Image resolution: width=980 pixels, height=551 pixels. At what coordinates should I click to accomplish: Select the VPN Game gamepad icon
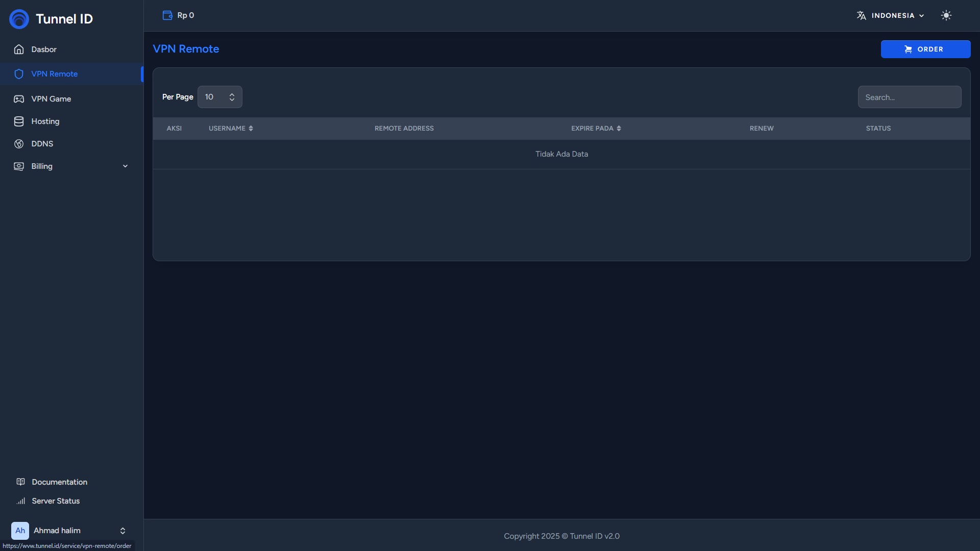click(x=19, y=99)
